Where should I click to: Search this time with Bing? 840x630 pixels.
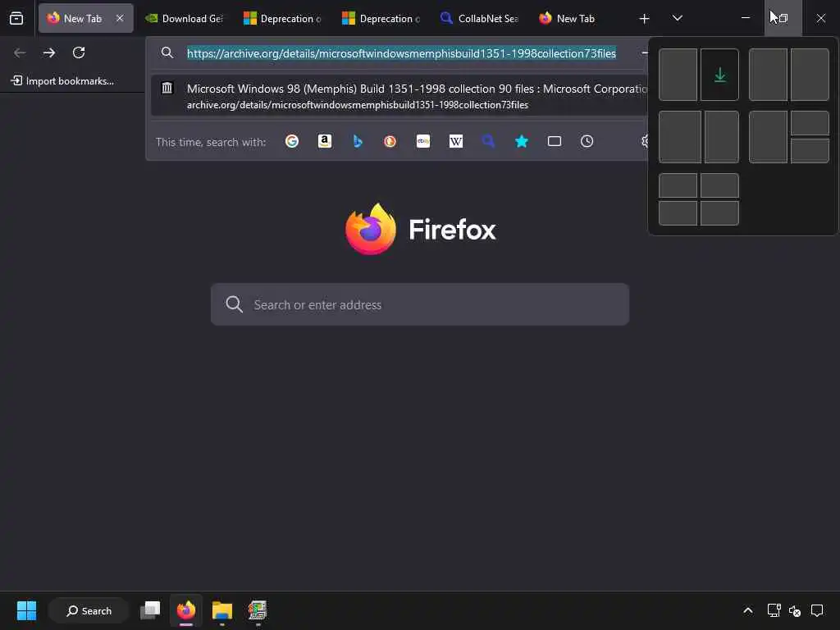358,141
